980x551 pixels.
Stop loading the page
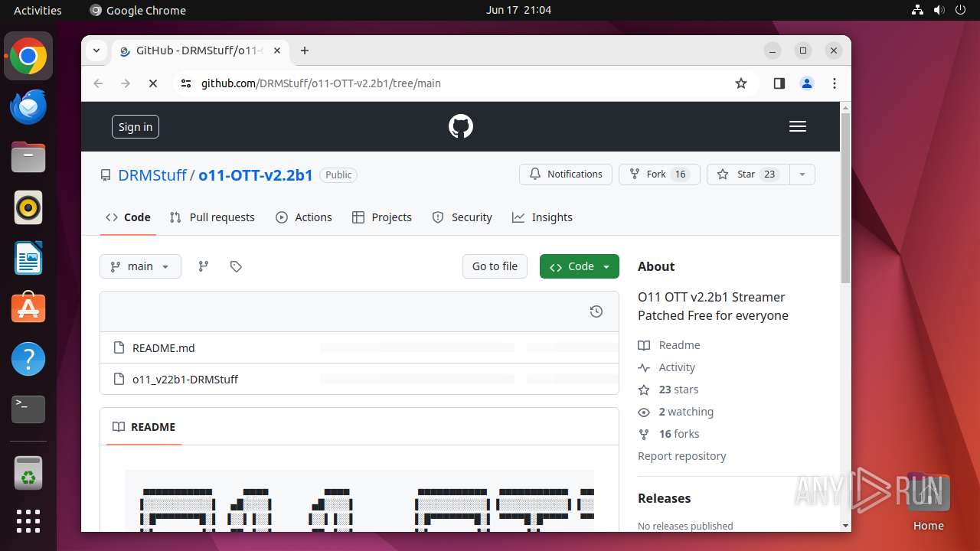pyautogui.click(x=153, y=83)
